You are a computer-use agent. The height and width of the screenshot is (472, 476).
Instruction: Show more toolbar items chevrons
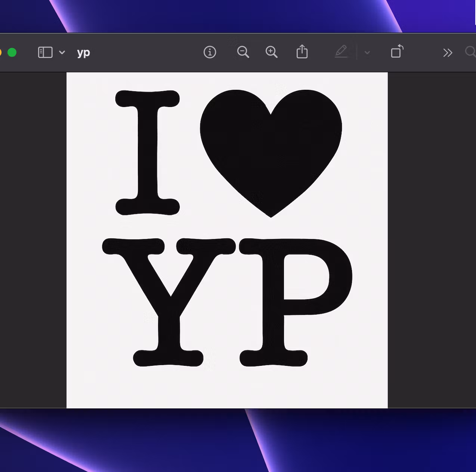(x=448, y=53)
